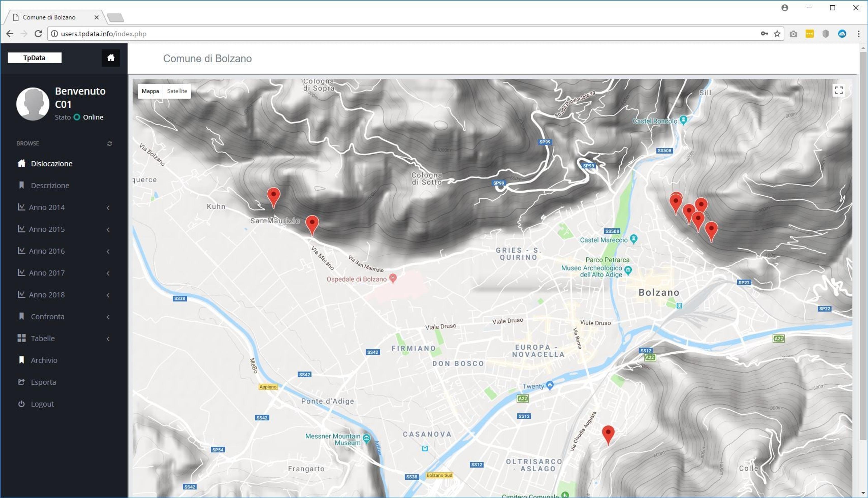868x498 pixels.
Task: Click the red marker near Kuhn
Action: (x=274, y=197)
